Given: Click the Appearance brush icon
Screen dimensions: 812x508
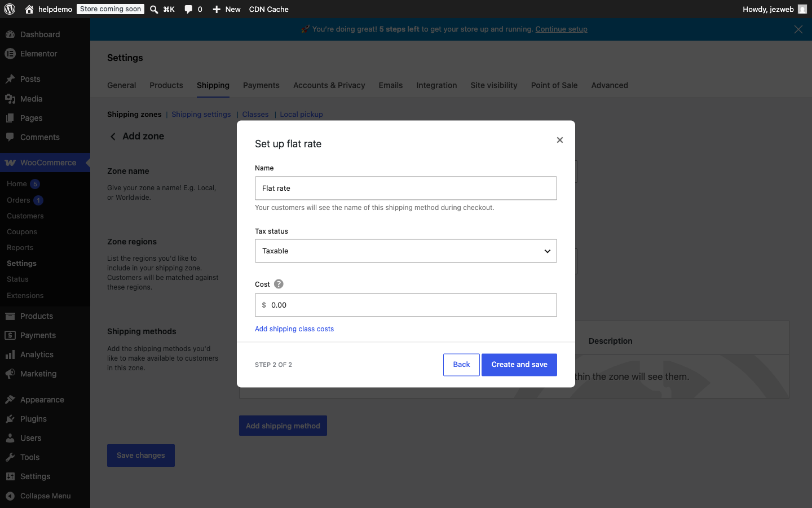Looking at the screenshot, I should pyautogui.click(x=10, y=400).
